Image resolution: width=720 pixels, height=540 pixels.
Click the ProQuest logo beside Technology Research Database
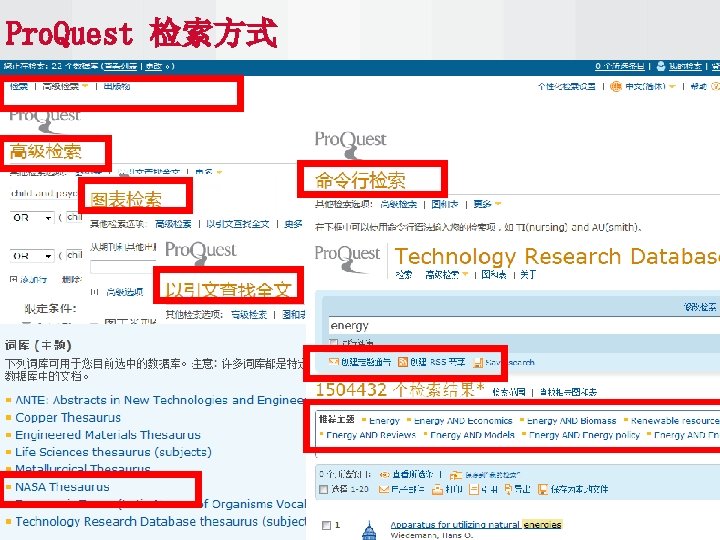pos(347,259)
